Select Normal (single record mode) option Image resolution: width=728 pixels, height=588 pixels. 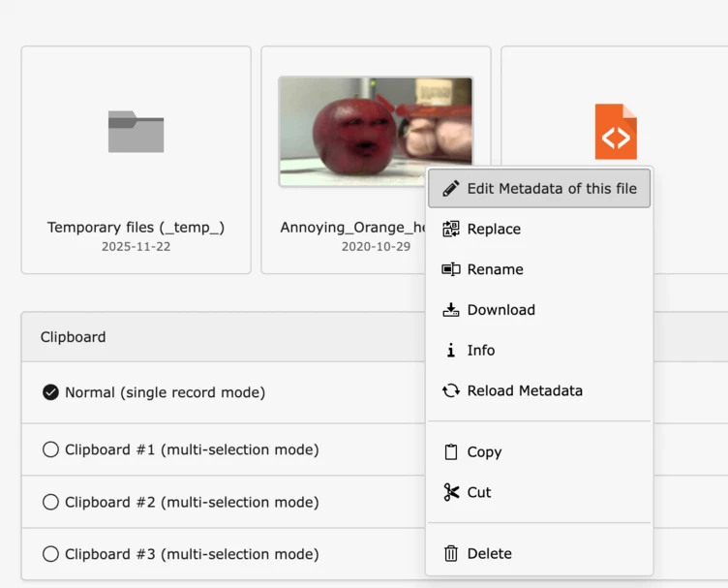point(51,392)
